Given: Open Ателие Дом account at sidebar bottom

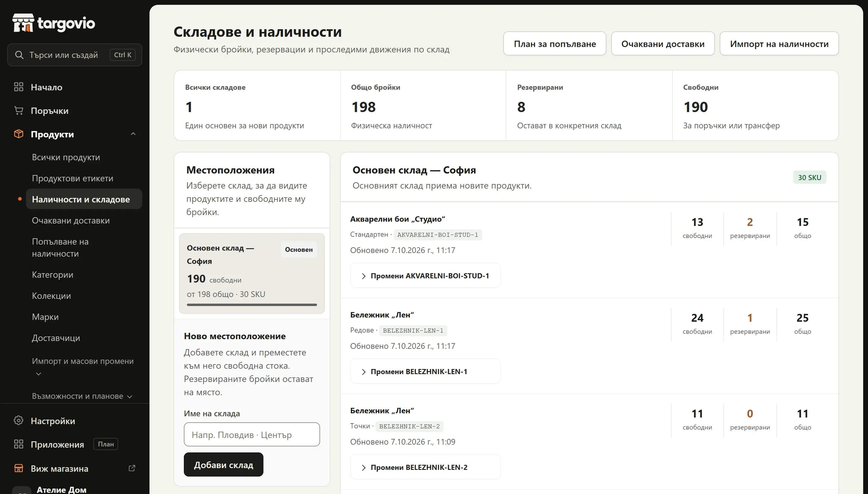Looking at the screenshot, I should (61, 489).
